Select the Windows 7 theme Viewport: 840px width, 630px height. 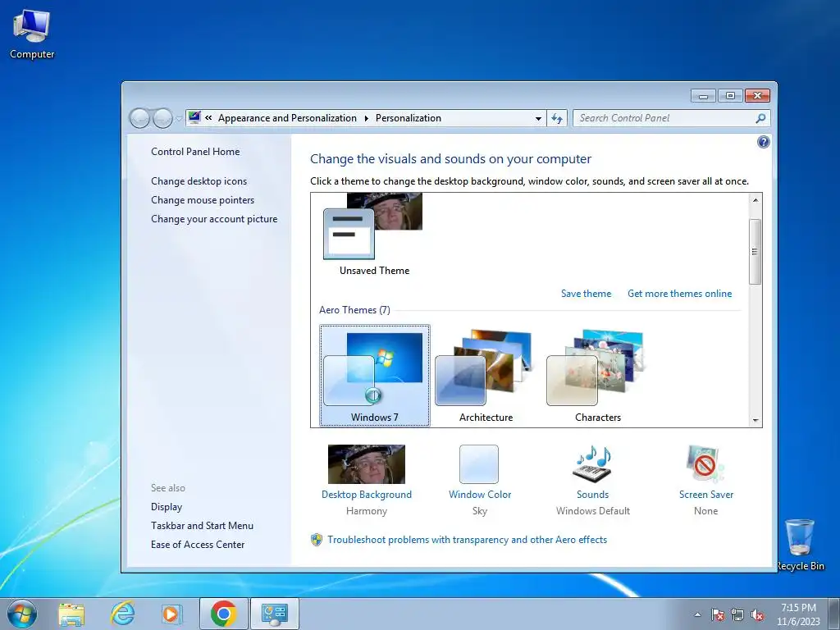point(374,375)
